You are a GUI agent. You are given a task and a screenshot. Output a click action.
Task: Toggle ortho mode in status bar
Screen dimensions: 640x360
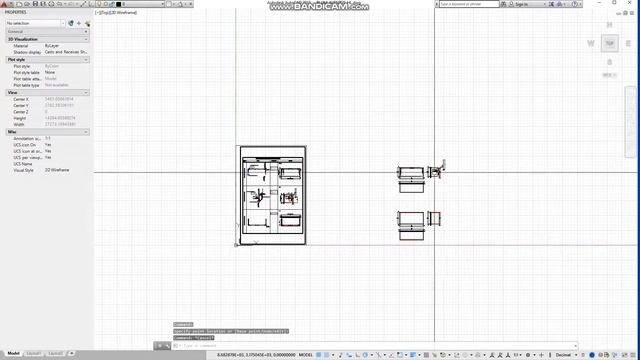(x=358, y=355)
